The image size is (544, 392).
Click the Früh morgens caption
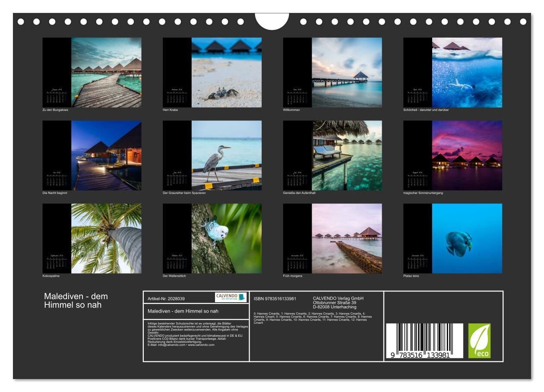point(293,276)
